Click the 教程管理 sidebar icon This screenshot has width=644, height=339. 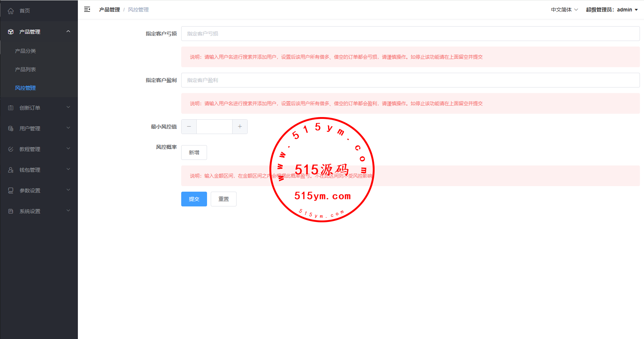[11, 149]
